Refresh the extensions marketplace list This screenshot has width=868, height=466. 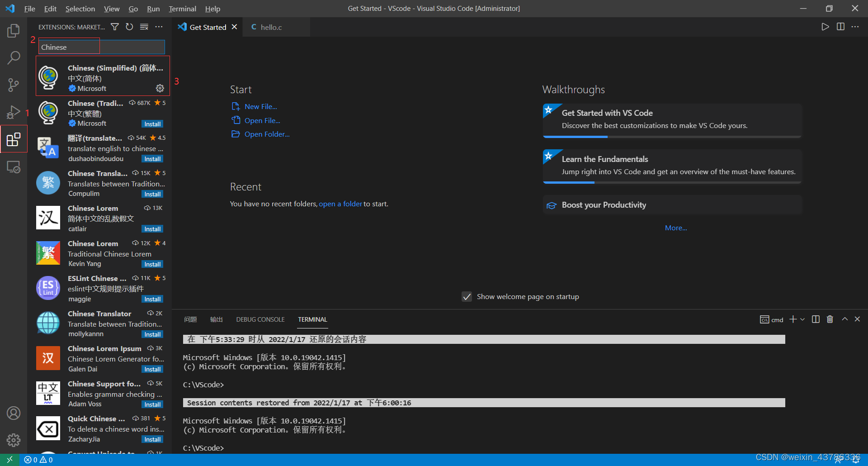tap(129, 27)
